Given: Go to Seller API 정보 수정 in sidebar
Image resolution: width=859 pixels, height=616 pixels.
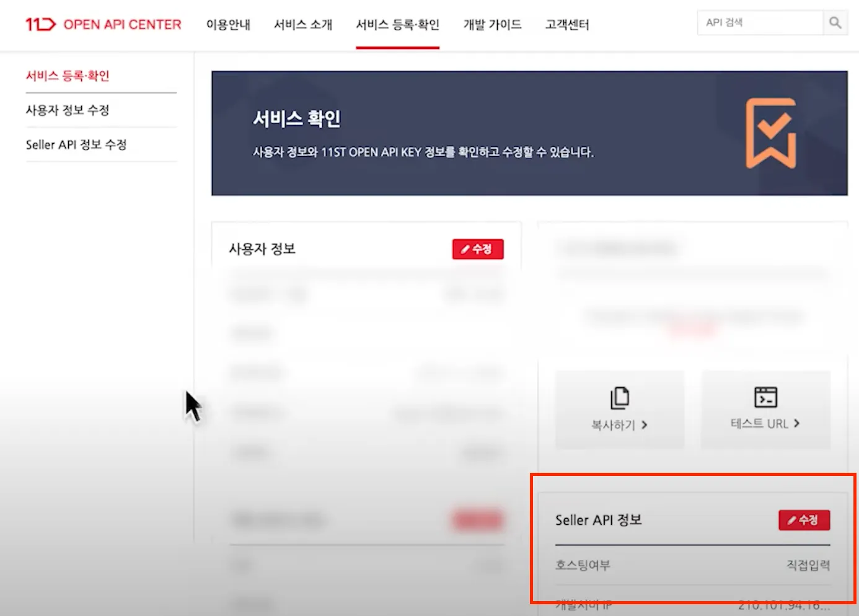Looking at the screenshot, I should click(x=76, y=144).
